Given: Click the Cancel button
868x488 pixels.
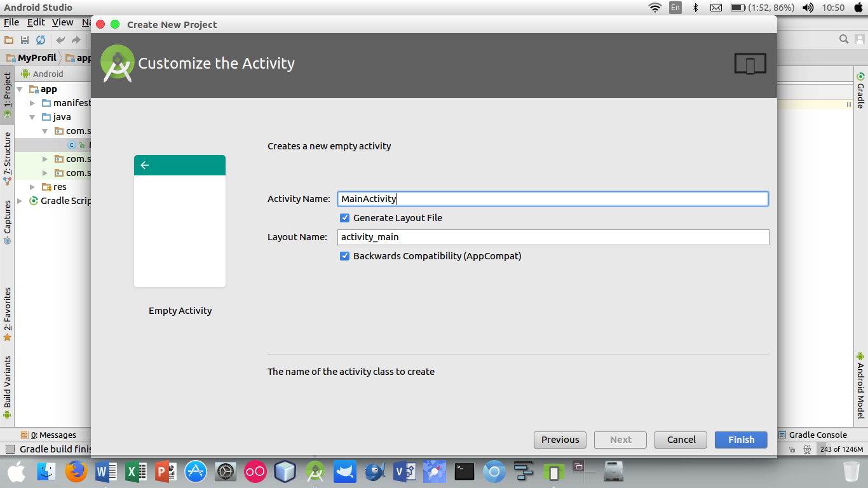Looking at the screenshot, I should click(x=681, y=440).
